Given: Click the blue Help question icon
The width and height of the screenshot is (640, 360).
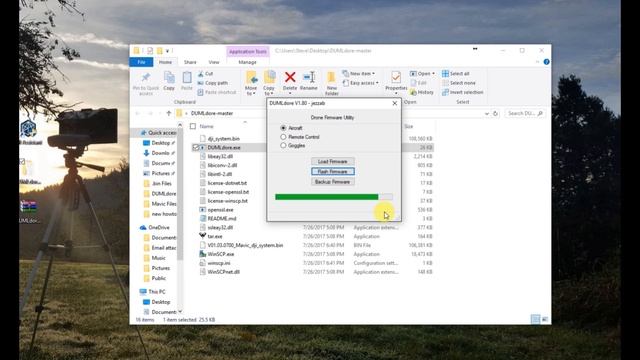Looking at the screenshot, I should click(x=547, y=62).
